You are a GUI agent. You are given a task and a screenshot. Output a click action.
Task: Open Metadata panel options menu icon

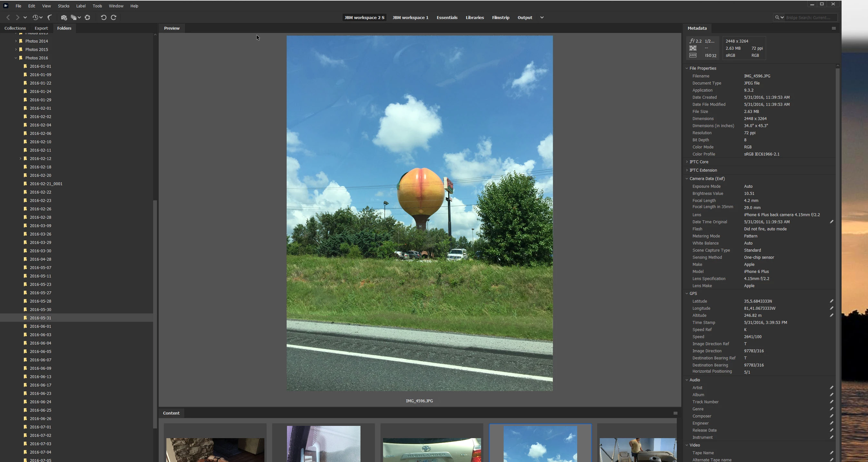pos(833,28)
